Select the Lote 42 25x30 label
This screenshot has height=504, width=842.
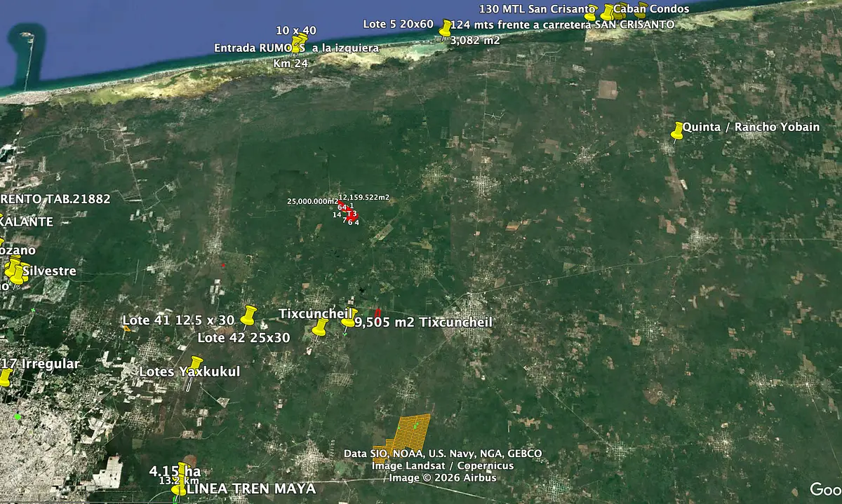point(243,337)
